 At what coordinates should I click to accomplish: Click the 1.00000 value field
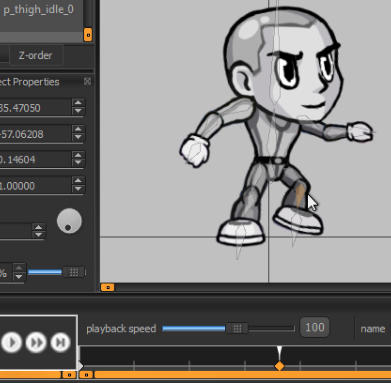coord(35,186)
